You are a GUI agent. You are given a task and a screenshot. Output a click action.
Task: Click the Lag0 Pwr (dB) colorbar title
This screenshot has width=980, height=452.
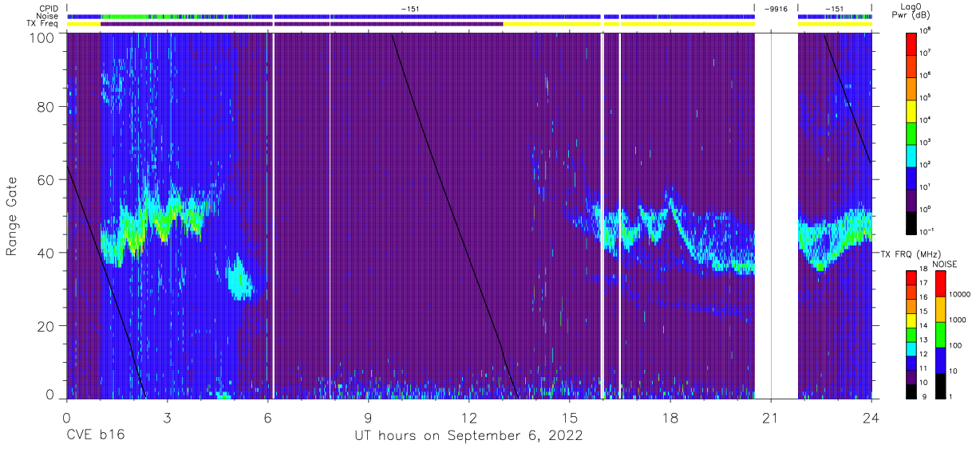click(911, 10)
